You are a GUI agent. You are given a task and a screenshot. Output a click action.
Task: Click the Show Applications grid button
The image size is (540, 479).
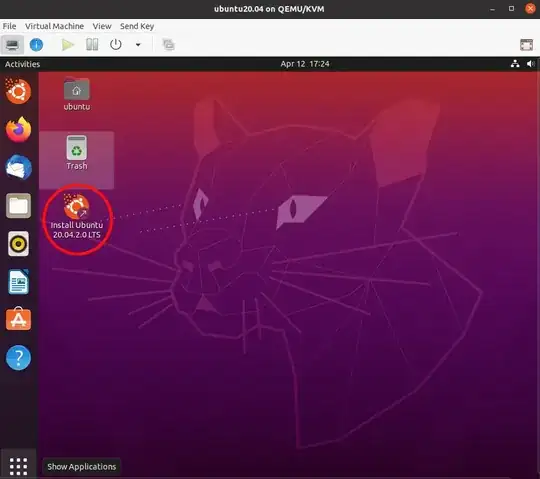pyautogui.click(x=18, y=466)
